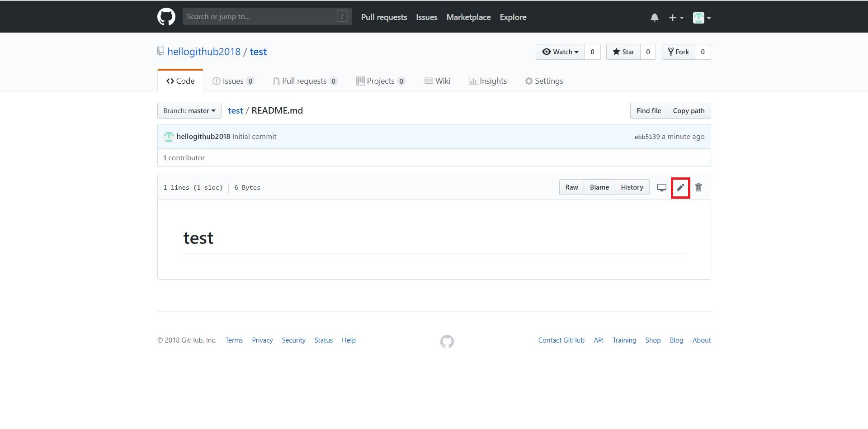This screenshot has height=429, width=868.
Task: Open the user avatar menu
Action: pyautogui.click(x=702, y=18)
